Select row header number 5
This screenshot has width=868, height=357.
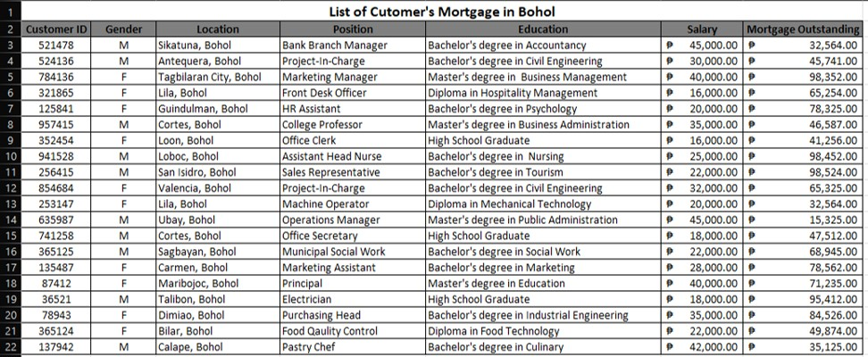(x=10, y=77)
